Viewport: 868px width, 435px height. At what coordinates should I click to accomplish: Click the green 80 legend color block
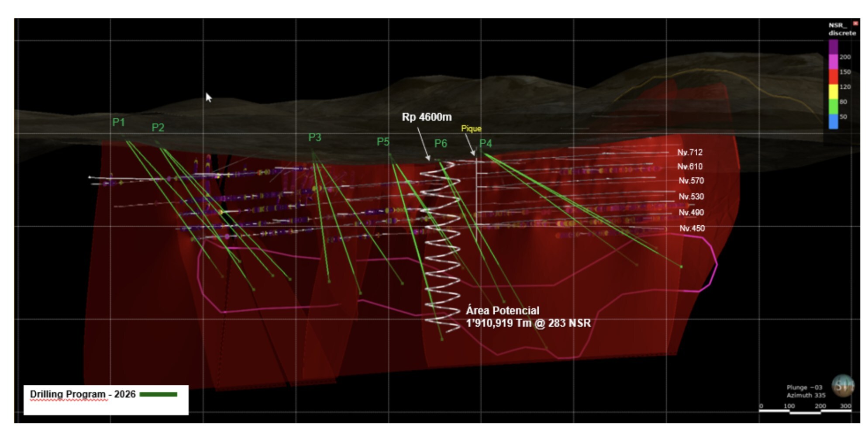pos(833,106)
